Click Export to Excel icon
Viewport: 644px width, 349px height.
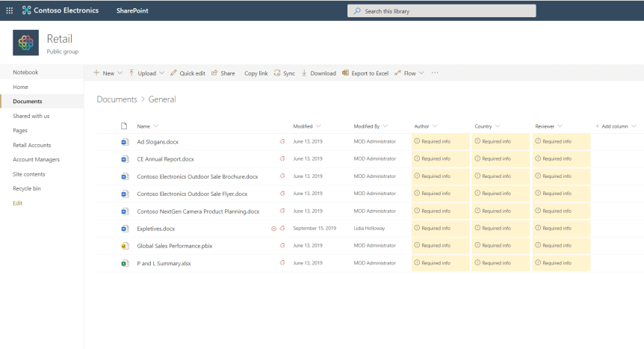(x=345, y=73)
